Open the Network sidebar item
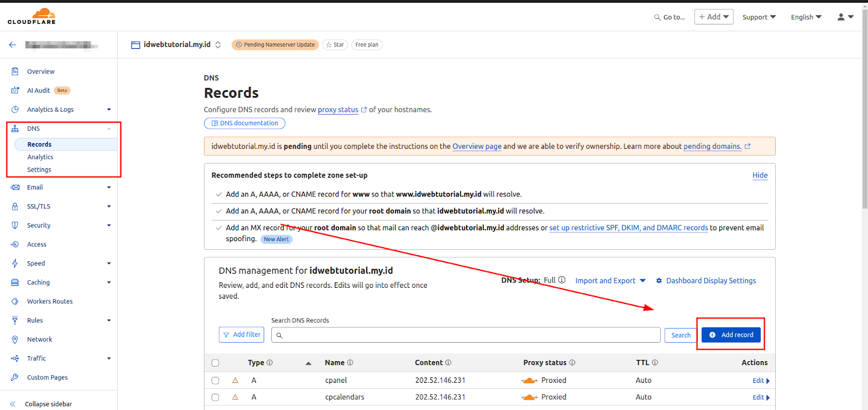 pos(40,339)
